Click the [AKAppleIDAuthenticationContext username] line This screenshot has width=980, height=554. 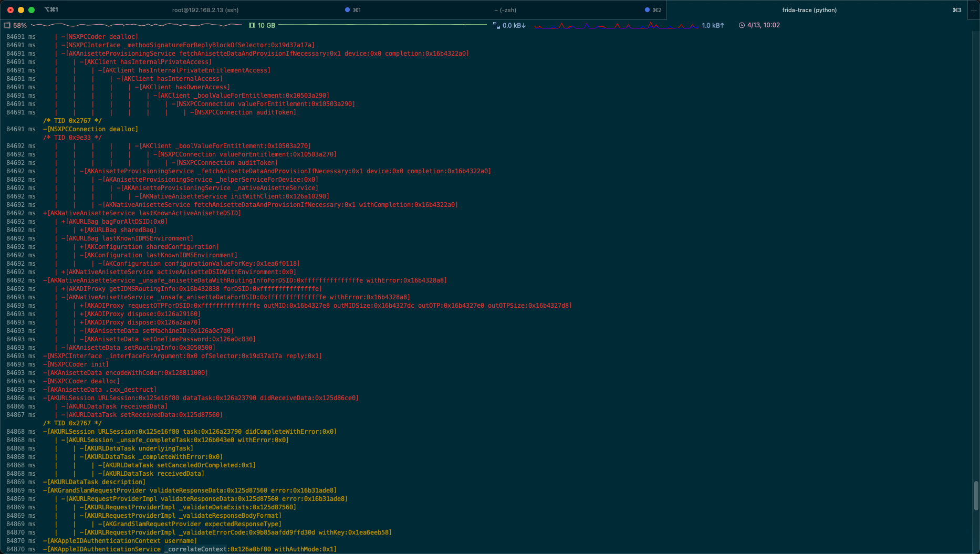120,541
